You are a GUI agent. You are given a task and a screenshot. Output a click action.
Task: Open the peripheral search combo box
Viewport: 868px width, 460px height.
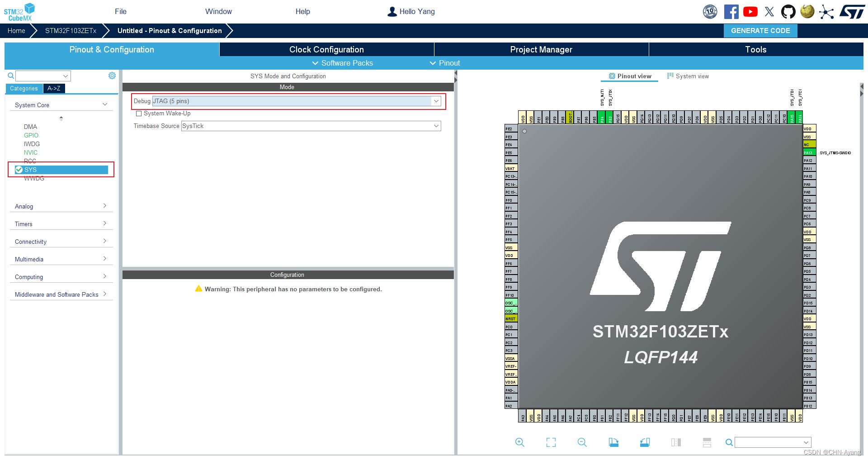click(43, 76)
